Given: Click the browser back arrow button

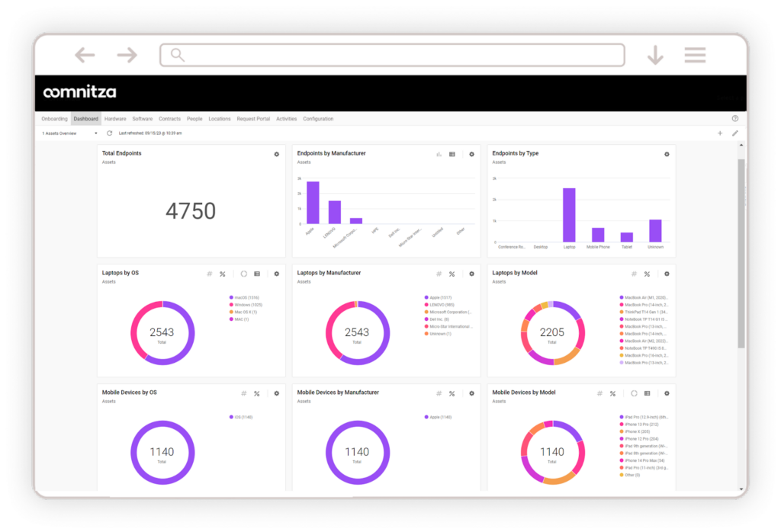Looking at the screenshot, I should tap(85, 55).
